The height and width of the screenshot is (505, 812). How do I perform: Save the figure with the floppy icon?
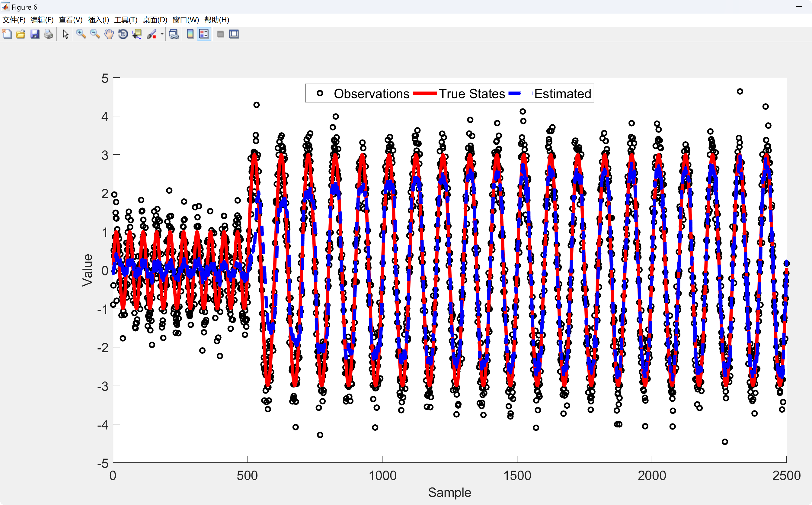(x=35, y=34)
